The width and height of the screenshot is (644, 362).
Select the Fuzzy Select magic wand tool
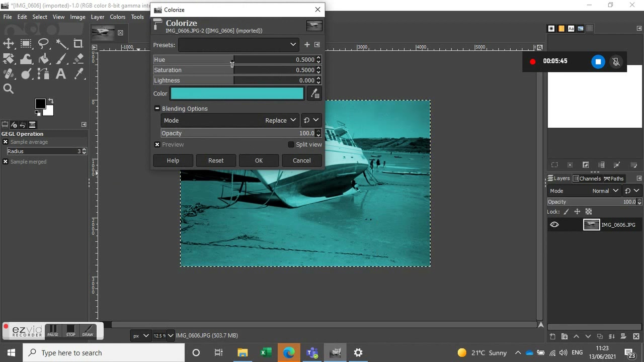pyautogui.click(x=61, y=44)
